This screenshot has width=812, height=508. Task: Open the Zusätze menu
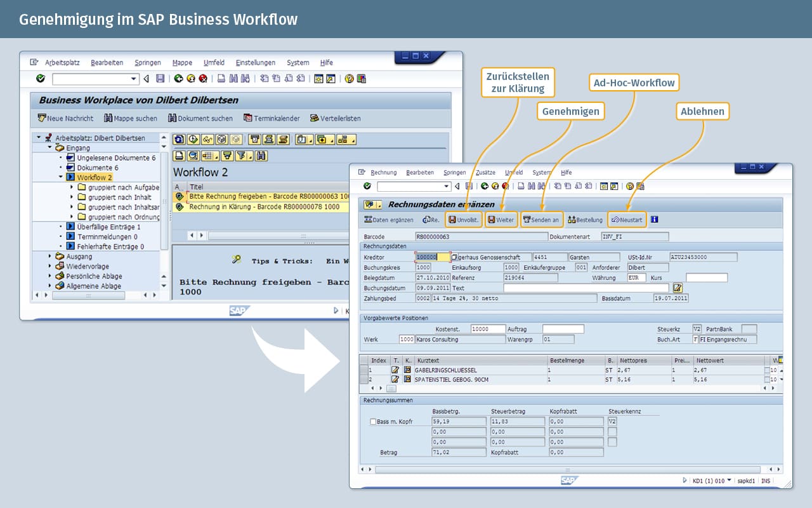(485, 172)
